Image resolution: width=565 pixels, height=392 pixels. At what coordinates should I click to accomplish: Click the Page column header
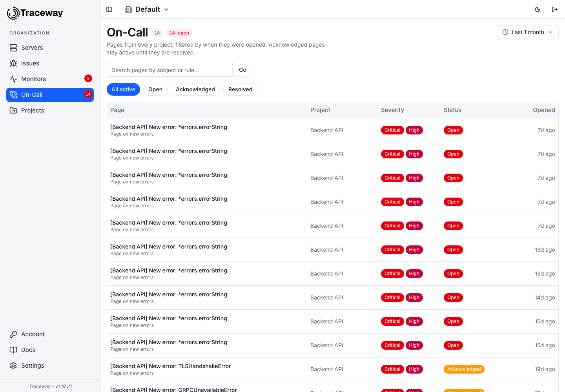coord(117,110)
